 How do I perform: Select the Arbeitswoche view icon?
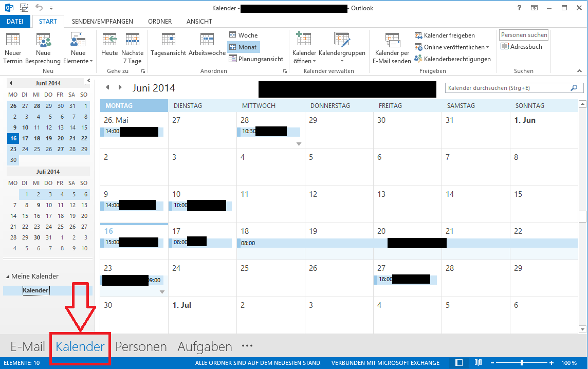(207, 41)
